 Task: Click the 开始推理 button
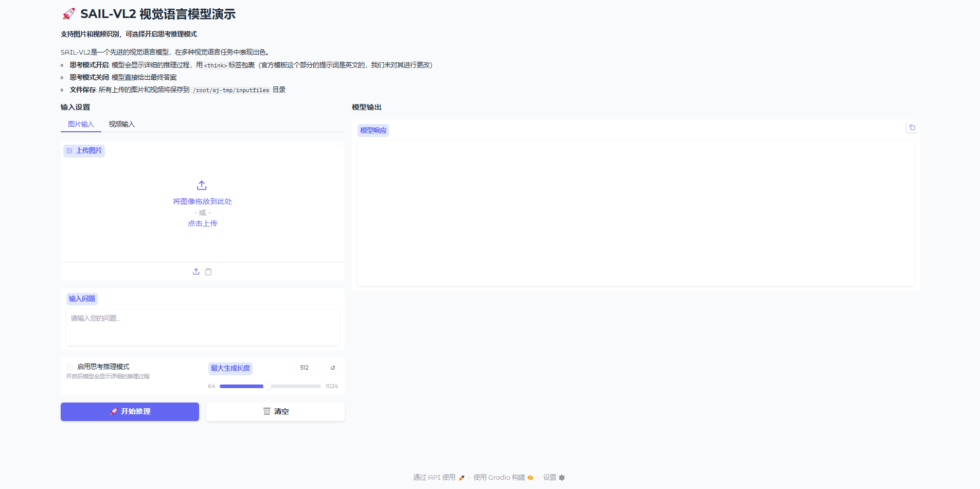(x=130, y=411)
